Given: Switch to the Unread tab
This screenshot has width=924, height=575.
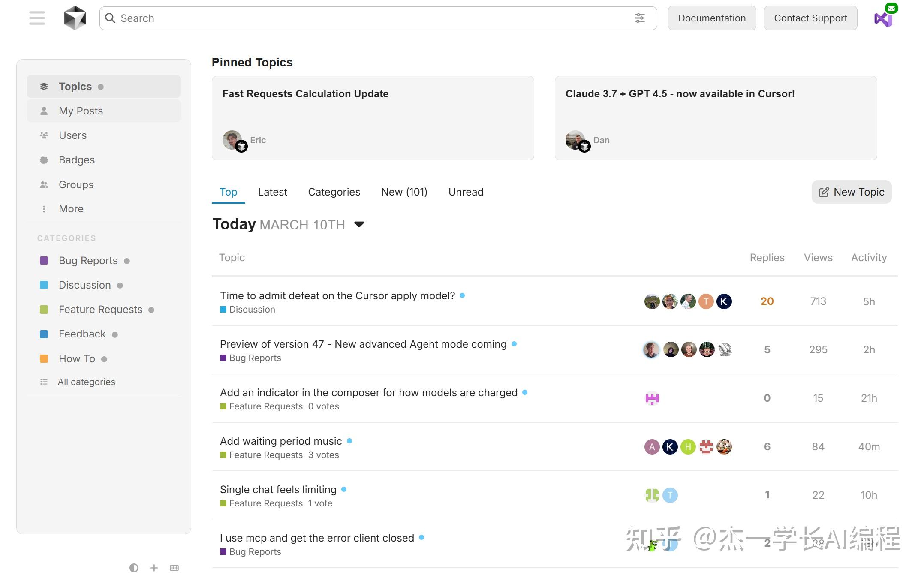Looking at the screenshot, I should click(x=466, y=192).
